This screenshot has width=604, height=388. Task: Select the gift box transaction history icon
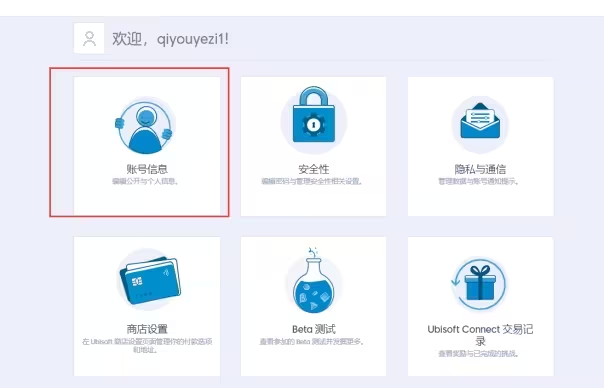pyautogui.click(x=479, y=284)
